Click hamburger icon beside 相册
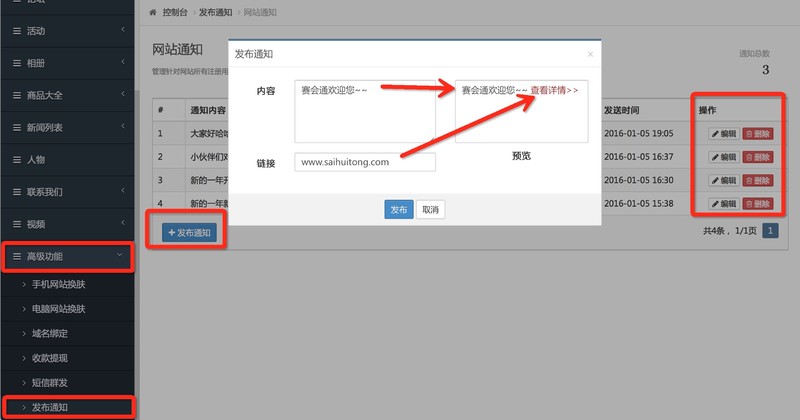Screen dimensions: 800x420 coord(17,63)
